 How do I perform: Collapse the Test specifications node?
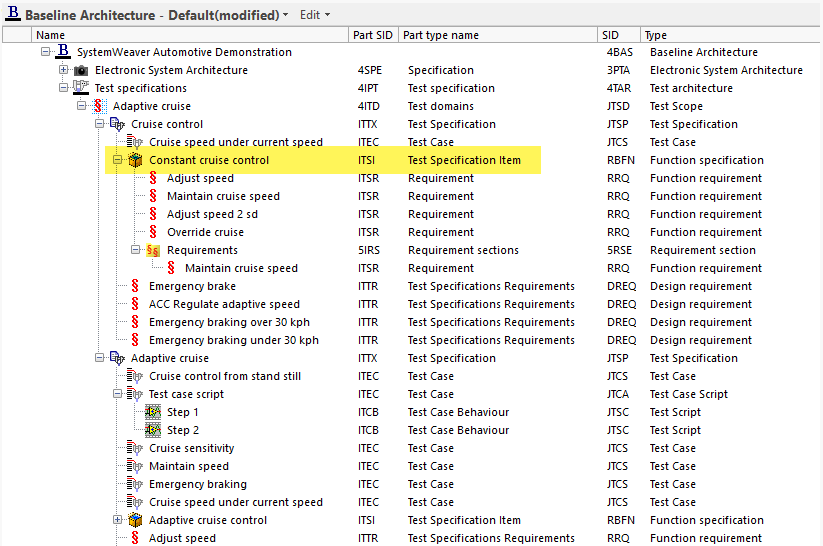pyautogui.click(x=64, y=88)
